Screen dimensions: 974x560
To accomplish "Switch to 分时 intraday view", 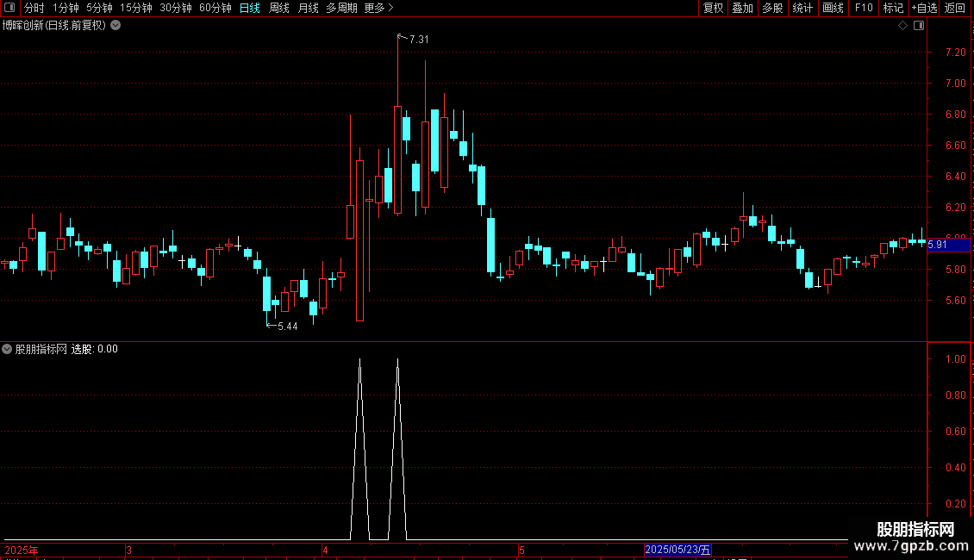I will coord(34,8).
